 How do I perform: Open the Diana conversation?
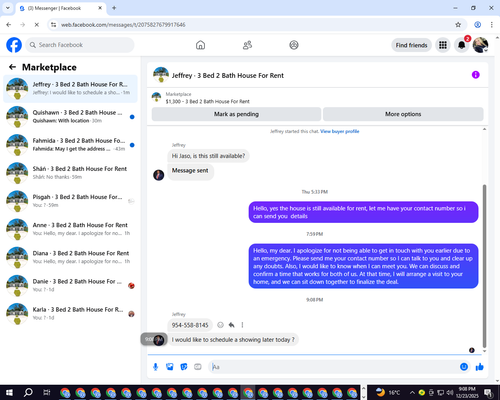70,257
